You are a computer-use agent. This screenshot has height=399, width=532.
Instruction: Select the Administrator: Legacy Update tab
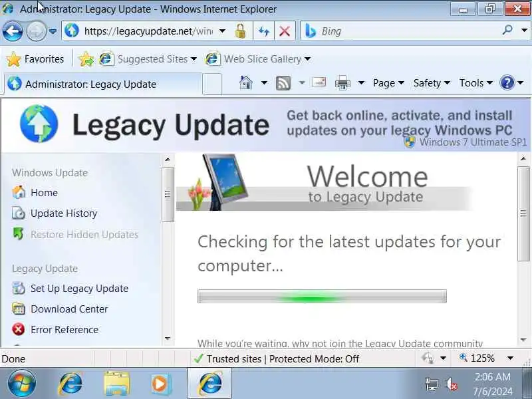[x=103, y=84]
